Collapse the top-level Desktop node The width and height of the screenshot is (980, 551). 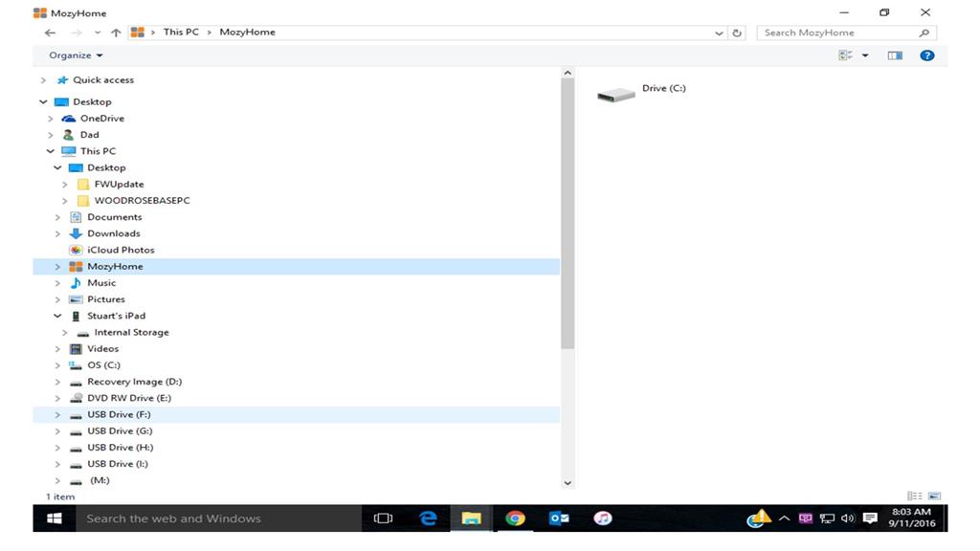click(x=43, y=101)
